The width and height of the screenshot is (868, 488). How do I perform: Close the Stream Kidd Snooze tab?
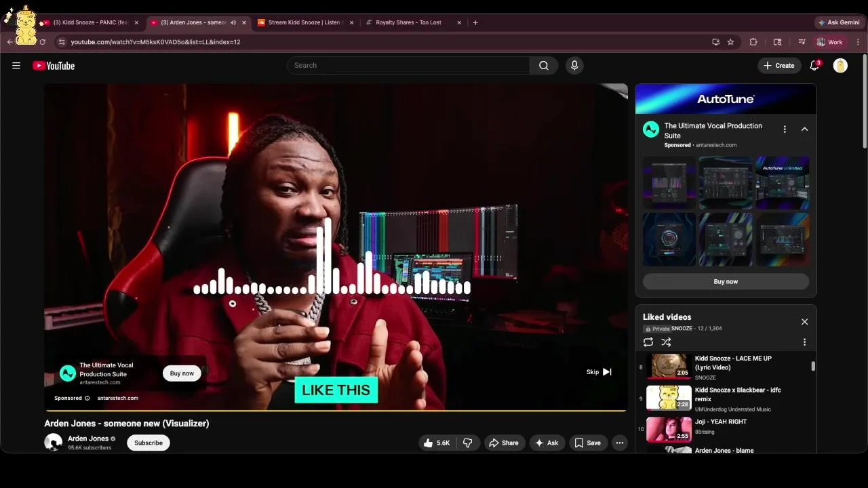[x=351, y=22]
